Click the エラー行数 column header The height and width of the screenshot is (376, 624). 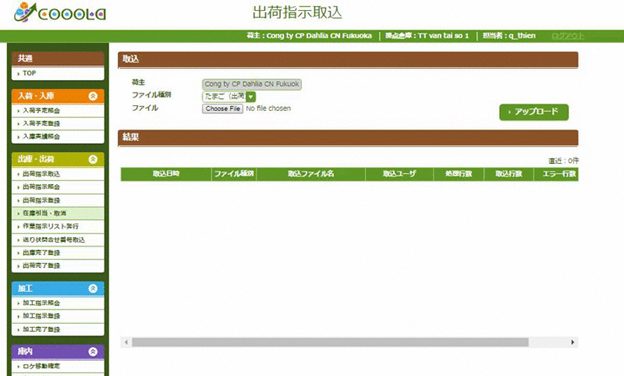coord(556,174)
